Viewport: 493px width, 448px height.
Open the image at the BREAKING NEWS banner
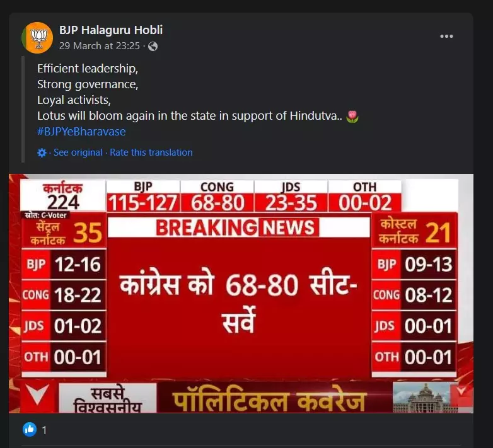[x=239, y=227]
